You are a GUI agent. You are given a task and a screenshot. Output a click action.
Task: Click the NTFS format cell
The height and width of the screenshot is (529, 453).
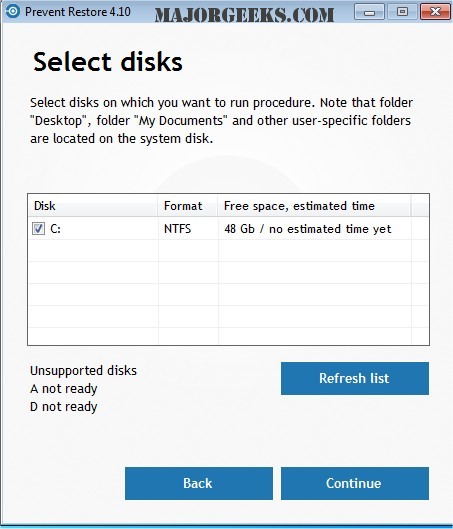[177, 229]
